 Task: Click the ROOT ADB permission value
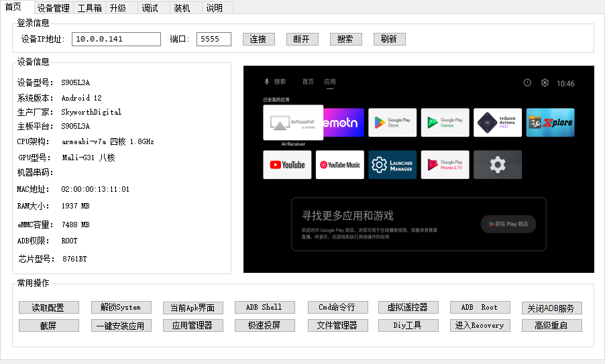click(70, 241)
